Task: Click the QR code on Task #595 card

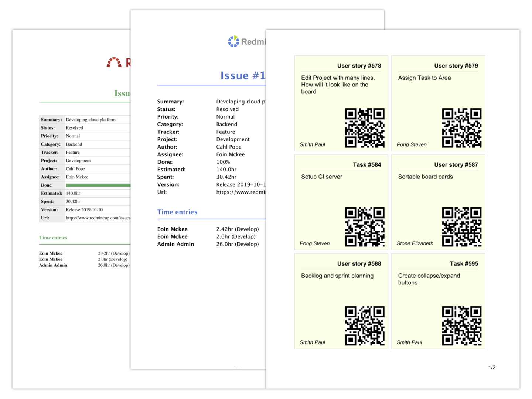Action: [461, 326]
